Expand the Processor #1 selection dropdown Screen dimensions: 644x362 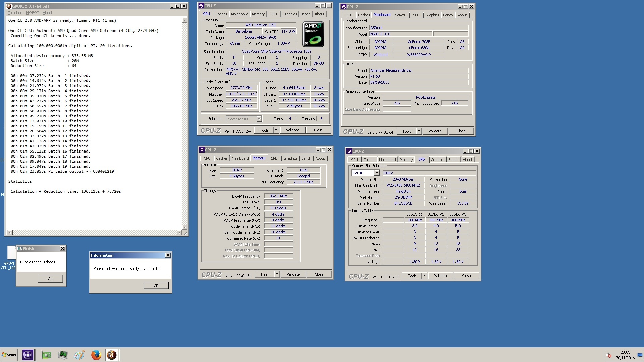(x=259, y=119)
